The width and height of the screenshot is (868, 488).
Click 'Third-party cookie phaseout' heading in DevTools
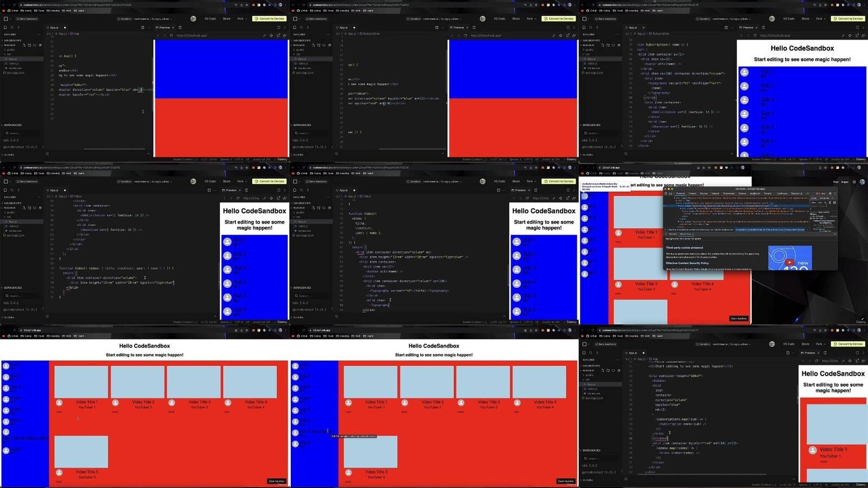click(684, 248)
